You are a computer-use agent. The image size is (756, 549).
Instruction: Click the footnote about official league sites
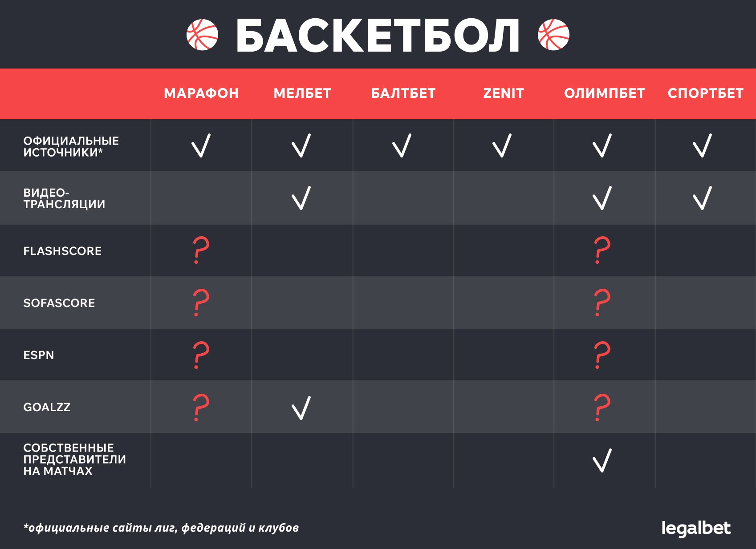point(161,528)
